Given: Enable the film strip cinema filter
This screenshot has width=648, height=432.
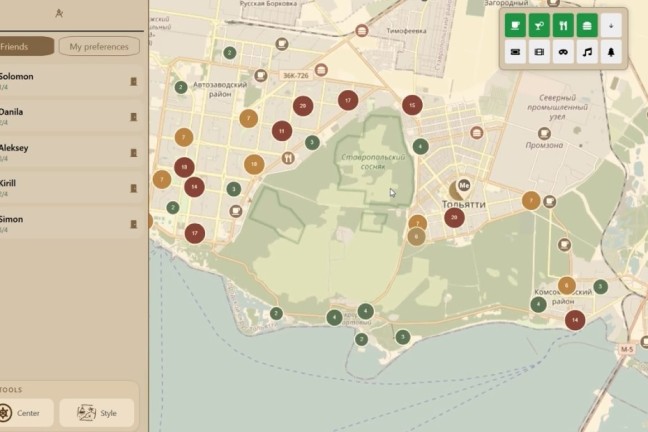Looking at the screenshot, I should [539, 52].
